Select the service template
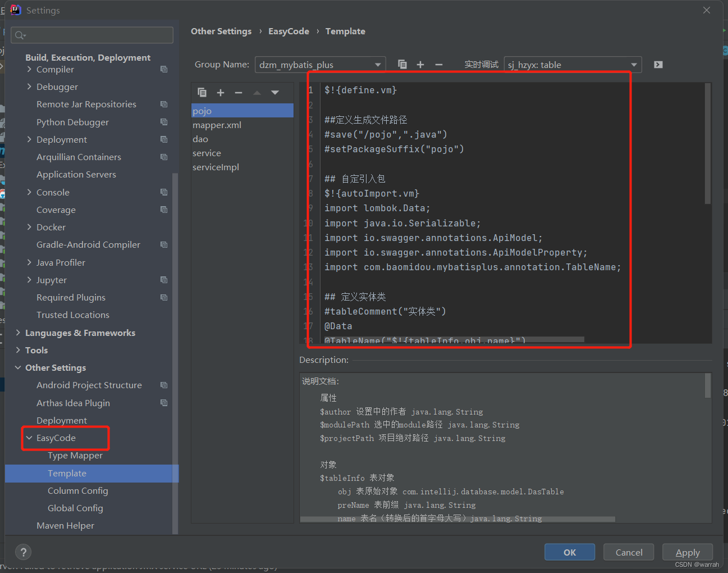This screenshot has height=573, width=728. (242, 153)
